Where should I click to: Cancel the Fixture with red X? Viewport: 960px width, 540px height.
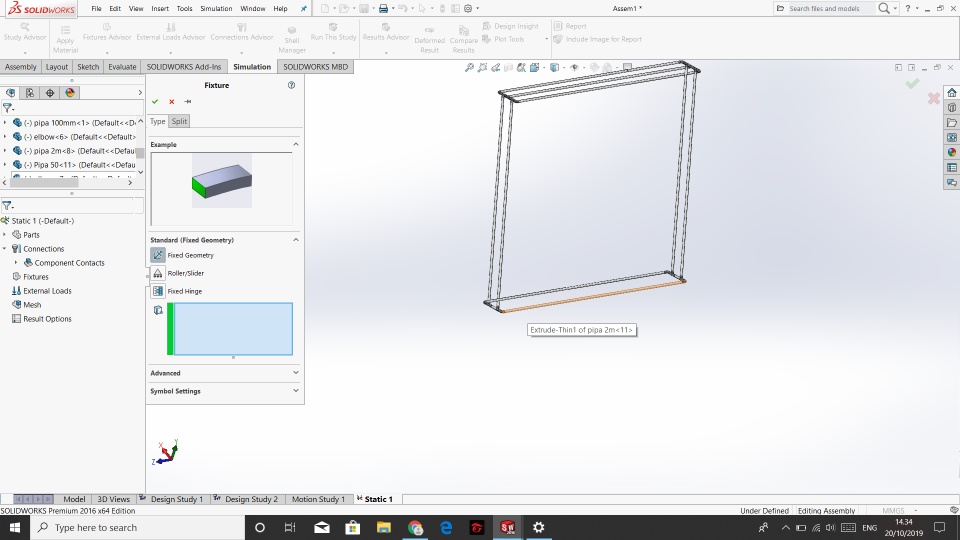[x=171, y=102]
